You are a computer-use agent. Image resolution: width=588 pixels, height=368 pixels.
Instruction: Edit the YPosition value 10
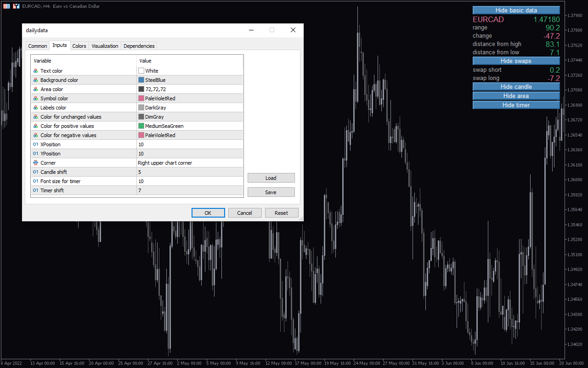point(190,154)
